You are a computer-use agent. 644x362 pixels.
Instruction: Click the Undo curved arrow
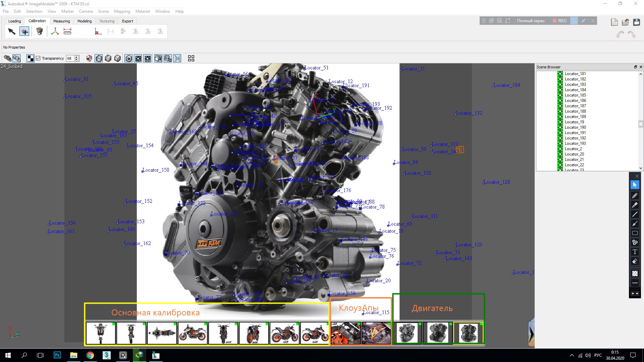[620, 34]
